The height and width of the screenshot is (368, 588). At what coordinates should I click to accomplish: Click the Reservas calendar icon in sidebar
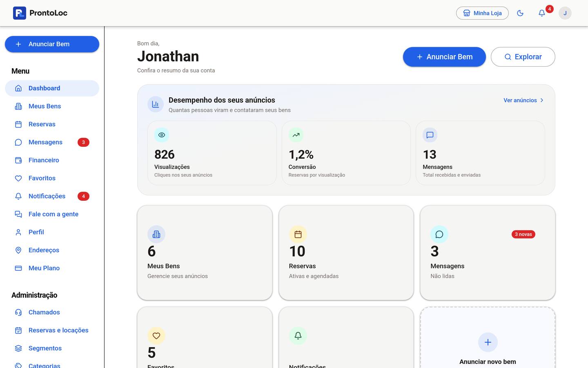pyautogui.click(x=18, y=124)
